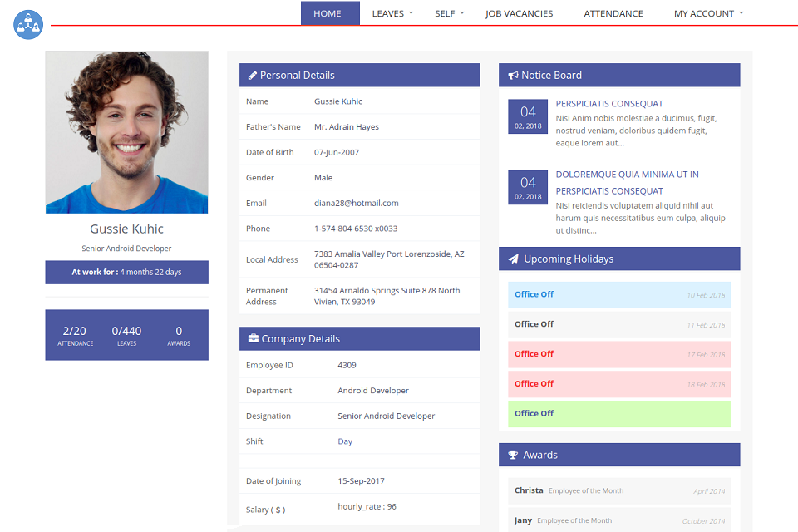
Task: Open the JOB VACANCIES menu item
Action: coord(519,13)
